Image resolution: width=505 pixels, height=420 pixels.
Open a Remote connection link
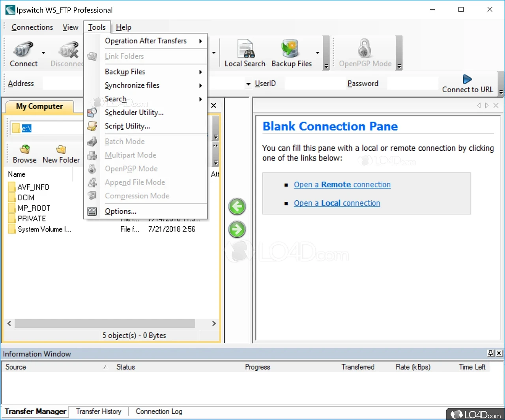tap(342, 185)
